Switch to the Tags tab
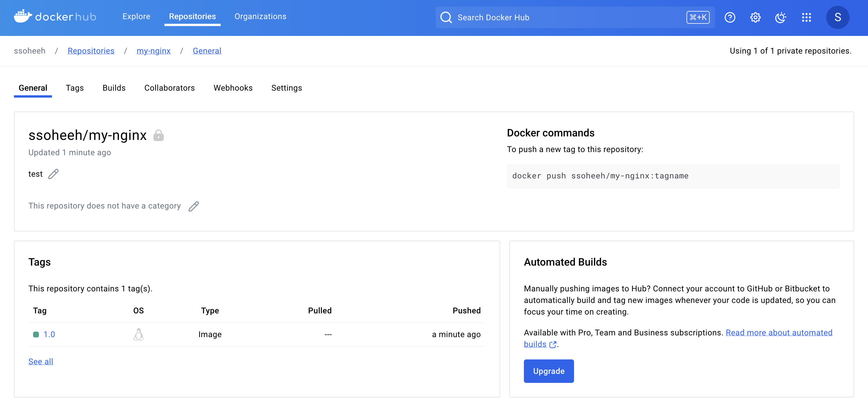Screen dimensions: 868x402 coord(75,88)
